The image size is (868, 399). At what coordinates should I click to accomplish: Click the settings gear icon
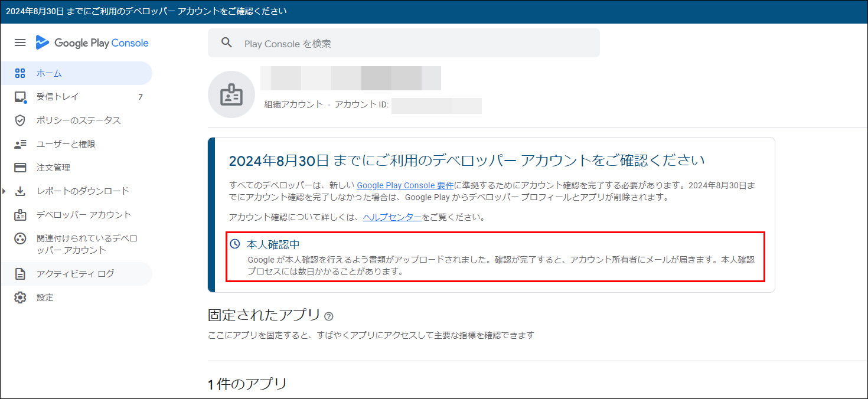pos(20,297)
